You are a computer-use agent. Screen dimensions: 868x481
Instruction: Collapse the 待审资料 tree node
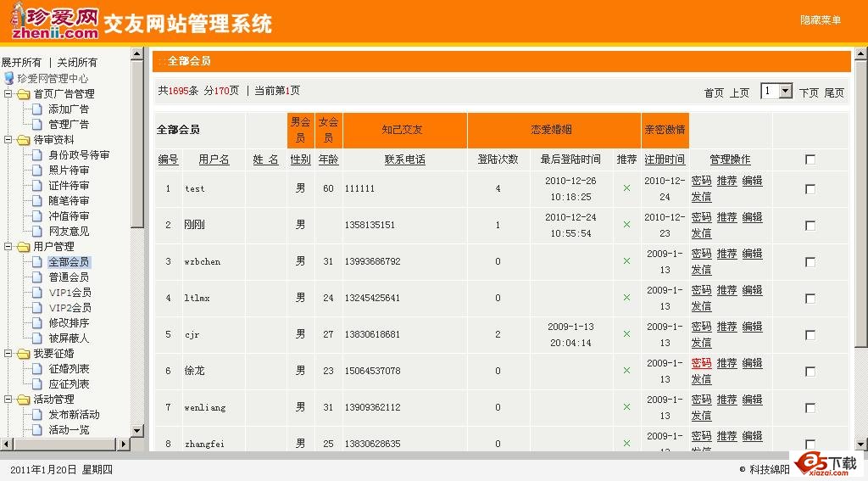tap(8, 140)
